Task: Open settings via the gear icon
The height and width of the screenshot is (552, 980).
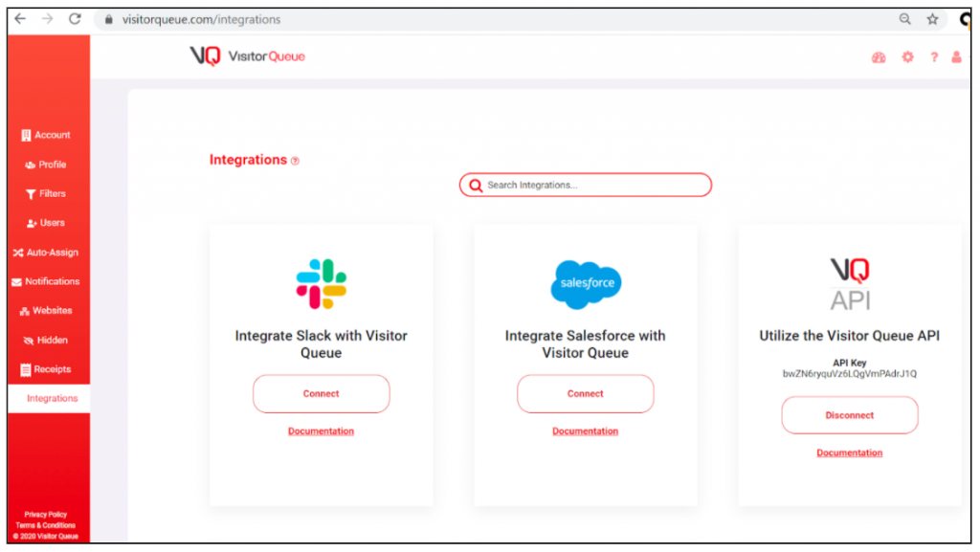Action: pyautogui.click(x=907, y=57)
